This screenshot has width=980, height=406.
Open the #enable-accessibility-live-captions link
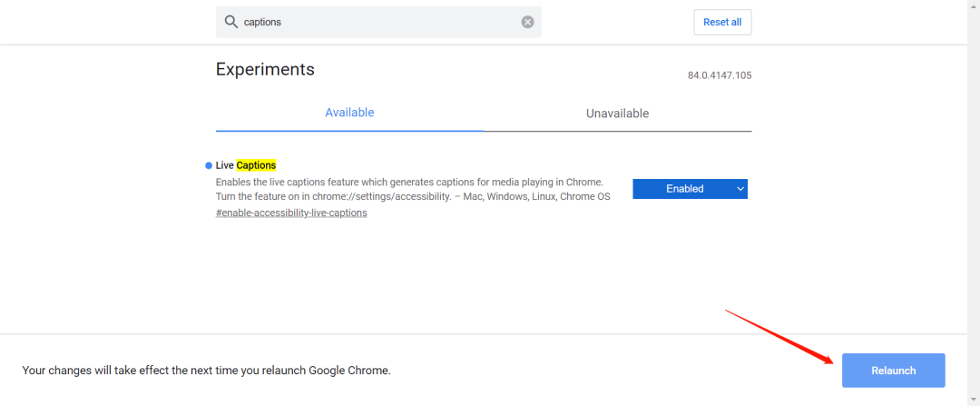pyautogui.click(x=291, y=213)
